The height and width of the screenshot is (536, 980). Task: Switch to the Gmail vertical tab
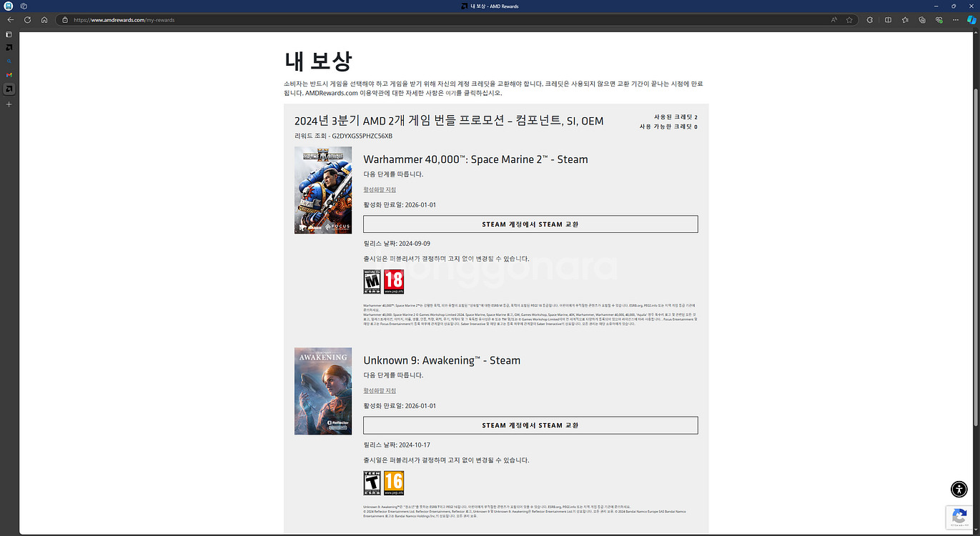9,74
